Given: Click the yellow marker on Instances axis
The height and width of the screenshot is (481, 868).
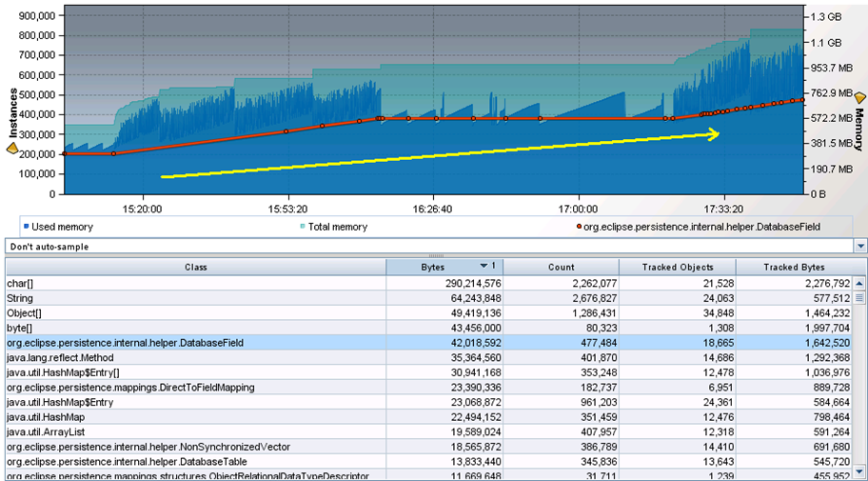Looking at the screenshot, I should [12, 149].
